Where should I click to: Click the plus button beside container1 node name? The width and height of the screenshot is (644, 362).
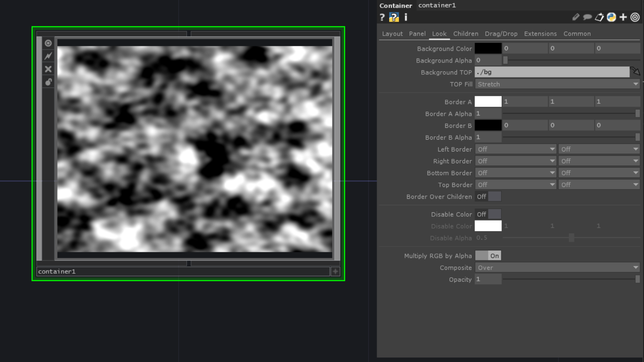335,272
